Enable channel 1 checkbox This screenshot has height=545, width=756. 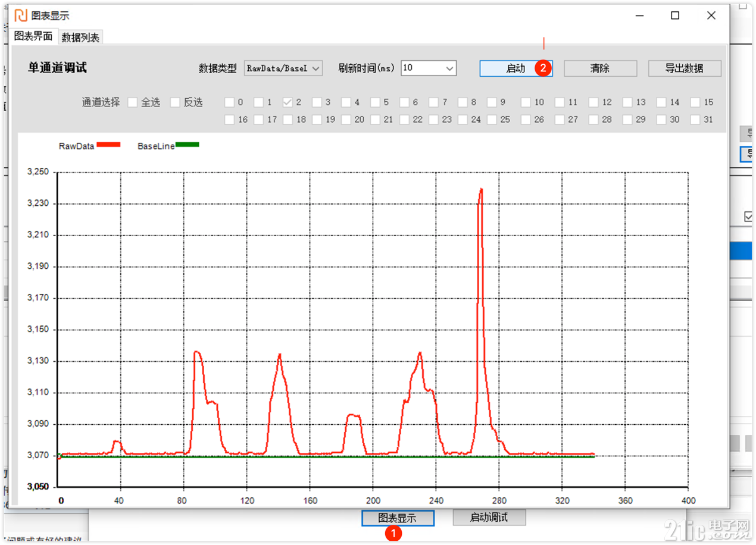coord(259,102)
